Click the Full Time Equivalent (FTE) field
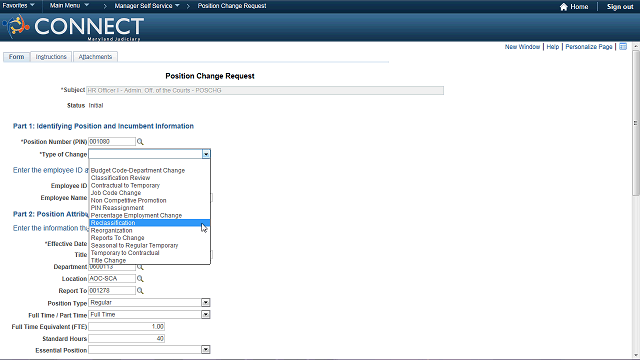This screenshot has width=640, height=360. [127, 327]
